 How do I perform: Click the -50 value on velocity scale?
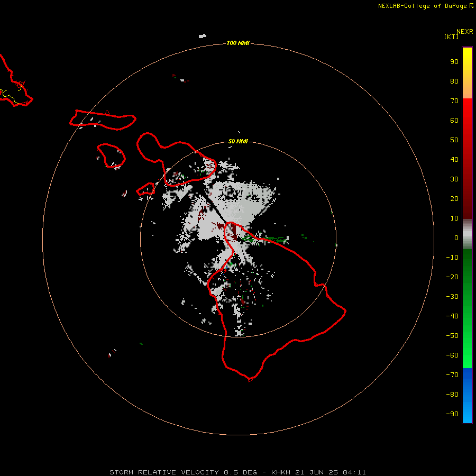coord(452,336)
